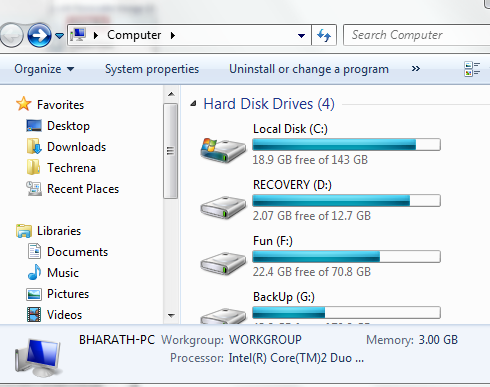
Task: Click the Libraries folder icon
Action: 24,231
